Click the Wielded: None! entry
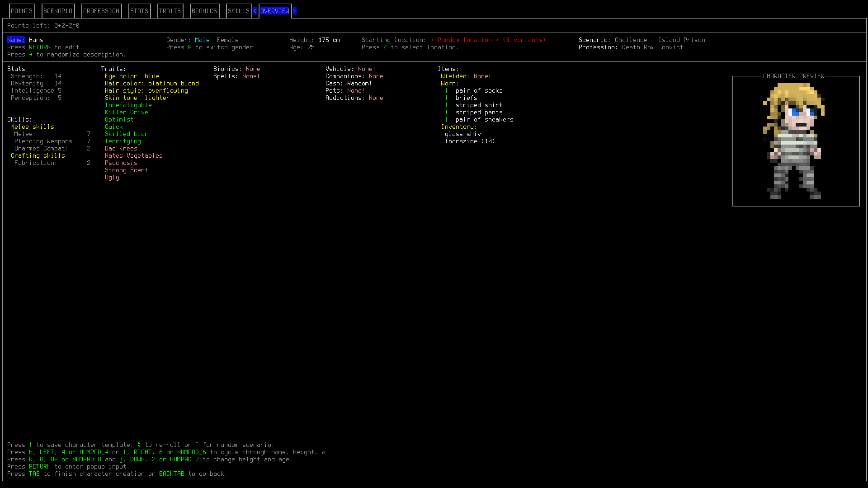The width and height of the screenshot is (868, 488). pos(466,76)
